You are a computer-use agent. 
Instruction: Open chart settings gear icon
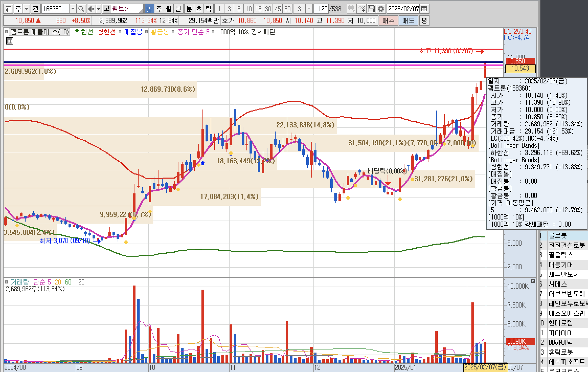pos(381,9)
